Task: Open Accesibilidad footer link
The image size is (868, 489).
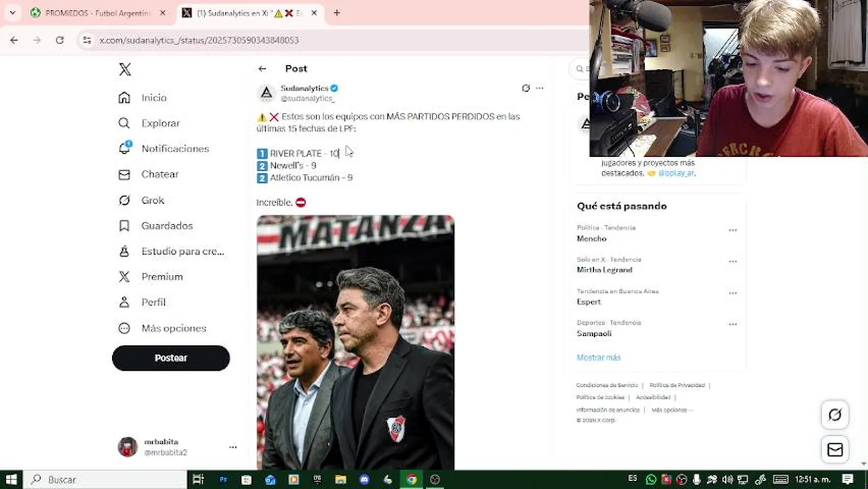Action: click(653, 397)
